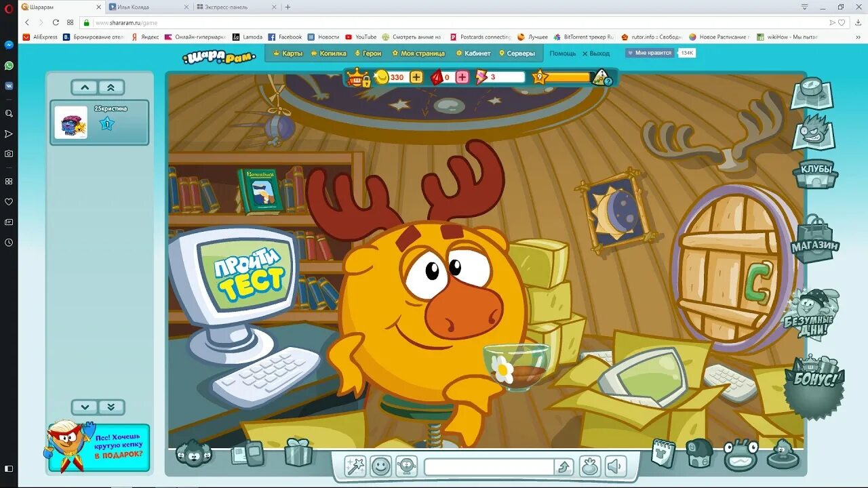The width and height of the screenshot is (868, 488).
Task: Click the chat message input field
Action: pos(489,467)
